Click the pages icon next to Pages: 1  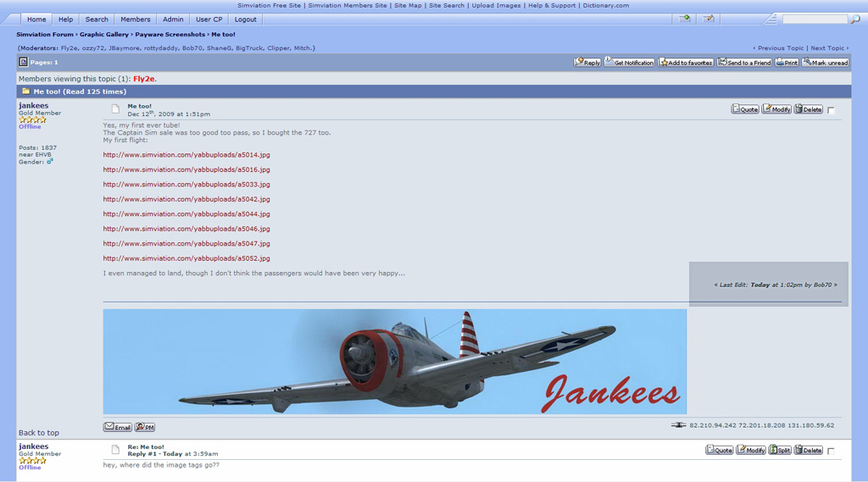[23, 62]
